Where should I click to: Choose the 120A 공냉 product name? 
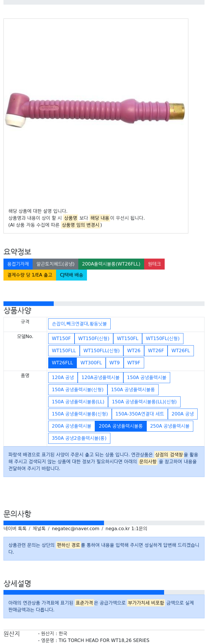(63, 377)
